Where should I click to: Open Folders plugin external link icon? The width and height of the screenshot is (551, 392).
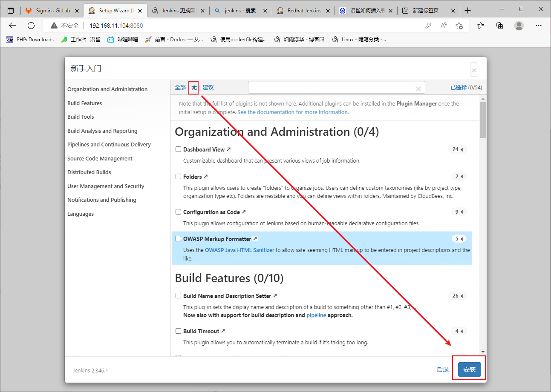coord(206,176)
